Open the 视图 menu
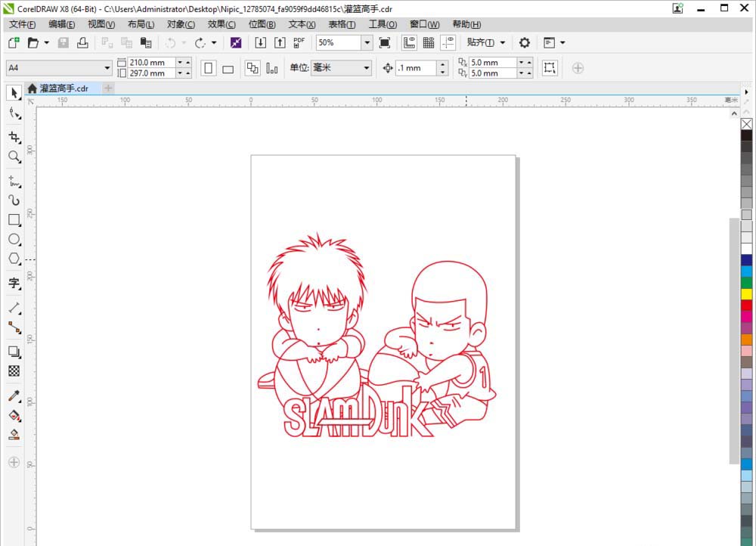 tap(101, 24)
